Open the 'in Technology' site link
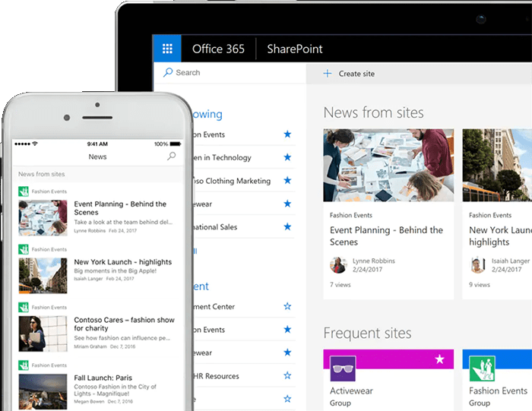Viewport: 532px width, 411px height. (223, 158)
